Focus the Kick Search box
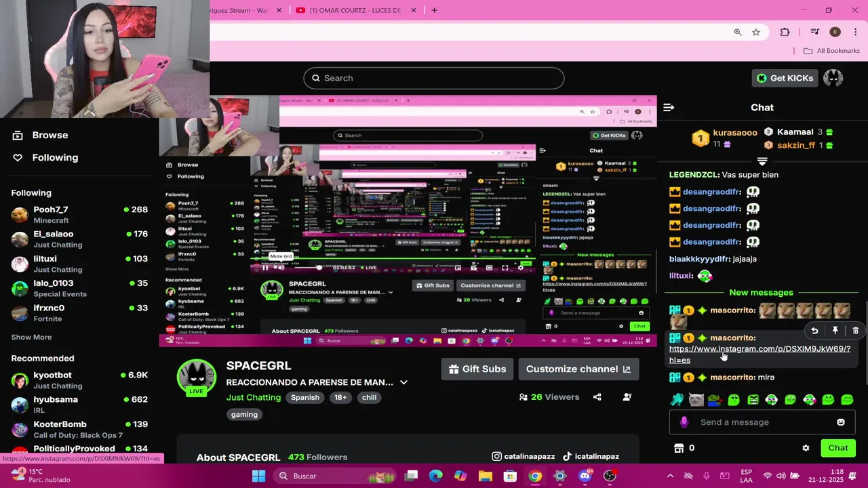Screen dimensions: 868x488 [x=434, y=78]
